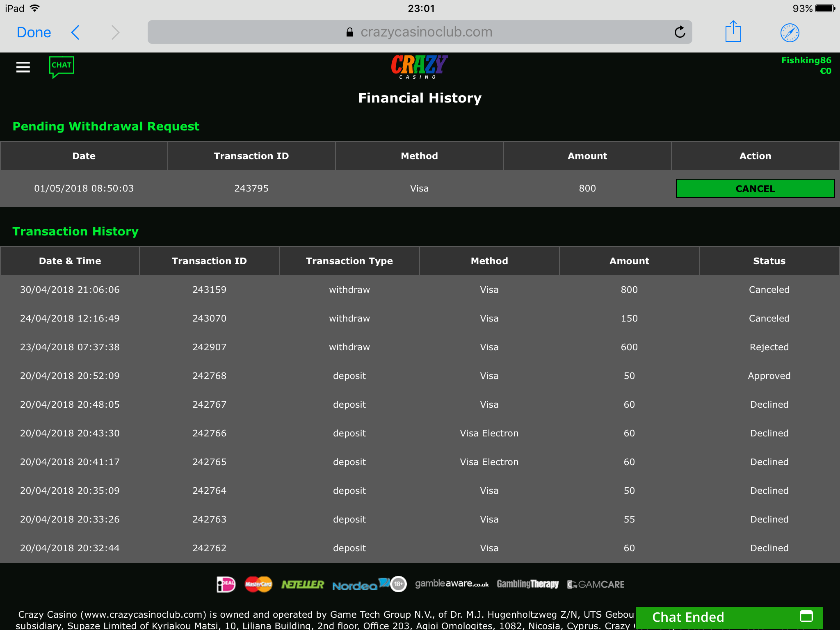Tap the crazycasinoclub.com address bar
840x630 pixels.
click(420, 32)
